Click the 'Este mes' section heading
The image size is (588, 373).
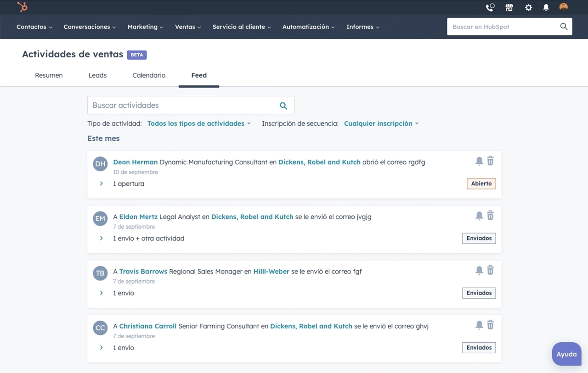click(x=103, y=138)
